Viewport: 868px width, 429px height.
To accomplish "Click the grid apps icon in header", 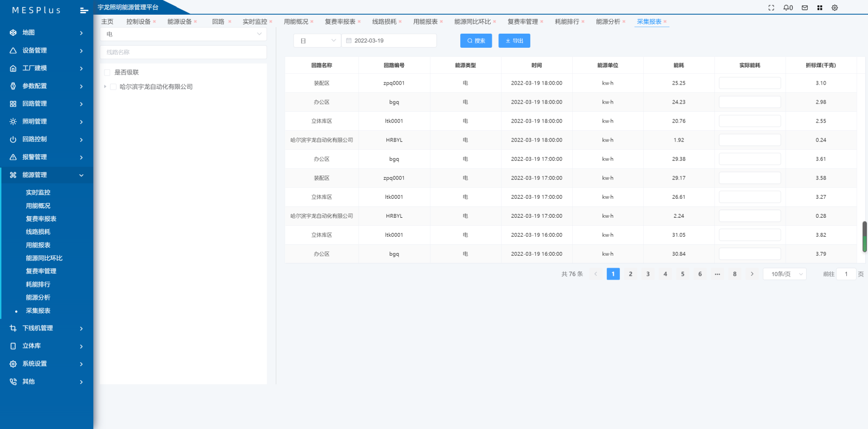I will pos(820,8).
